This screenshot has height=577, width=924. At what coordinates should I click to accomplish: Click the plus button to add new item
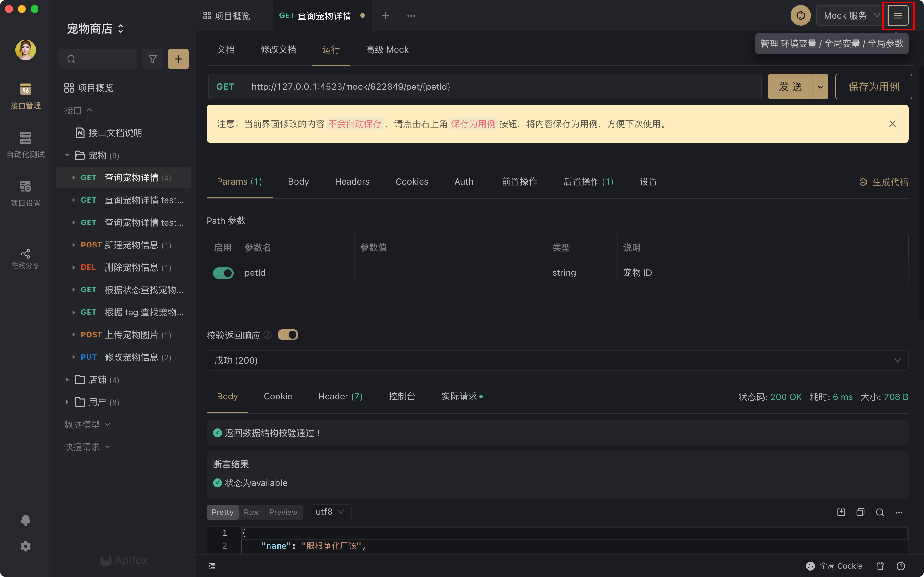(178, 59)
